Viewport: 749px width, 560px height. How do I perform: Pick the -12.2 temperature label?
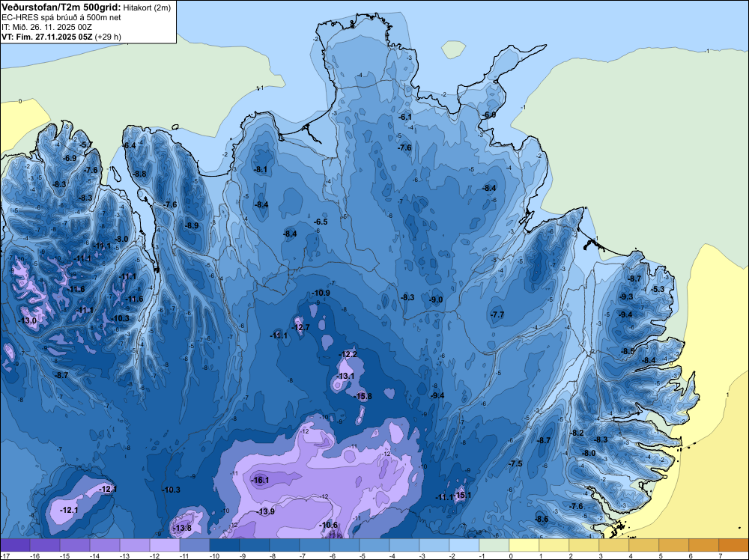point(348,354)
